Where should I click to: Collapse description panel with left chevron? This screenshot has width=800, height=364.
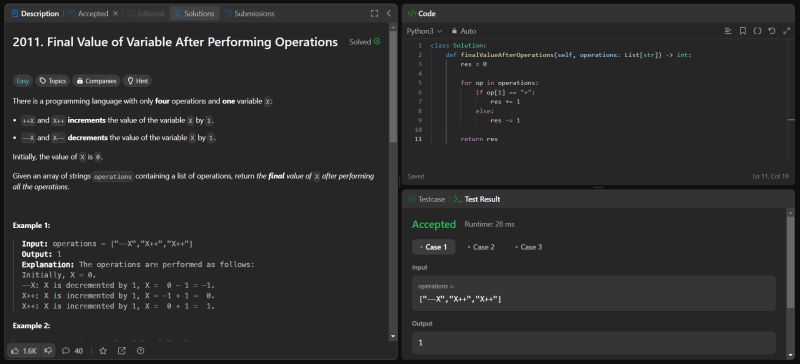point(389,14)
